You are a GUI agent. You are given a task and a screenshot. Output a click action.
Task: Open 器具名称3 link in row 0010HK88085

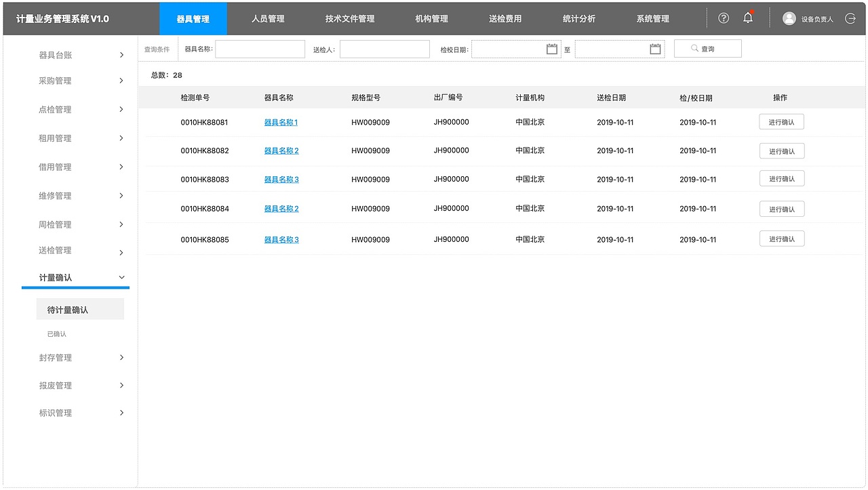(x=281, y=240)
